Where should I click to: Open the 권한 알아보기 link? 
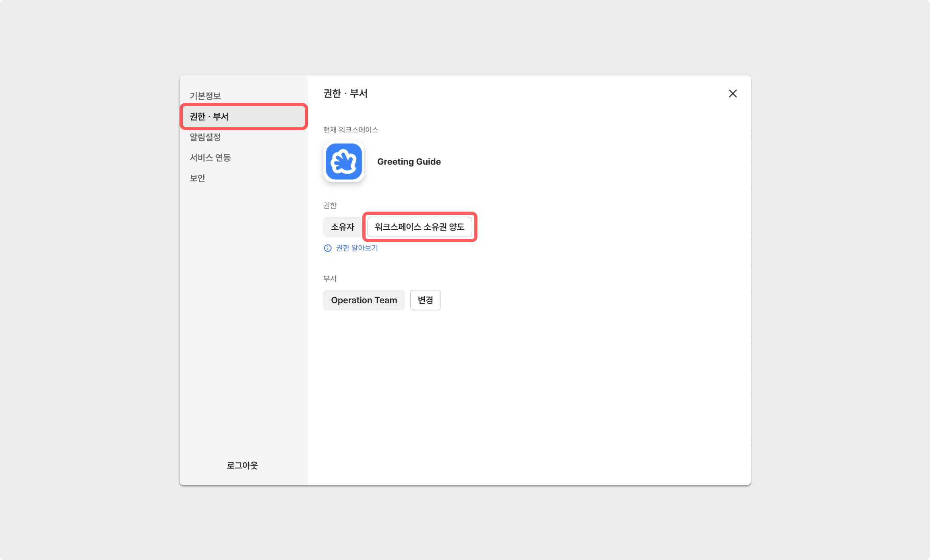[x=357, y=248]
